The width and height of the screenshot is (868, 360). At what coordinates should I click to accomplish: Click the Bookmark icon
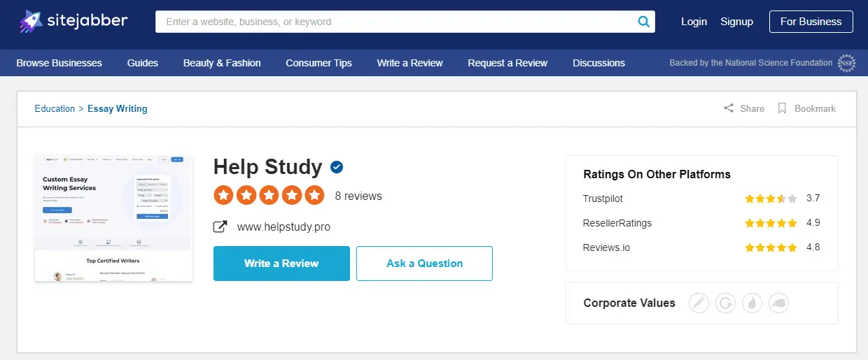(783, 108)
